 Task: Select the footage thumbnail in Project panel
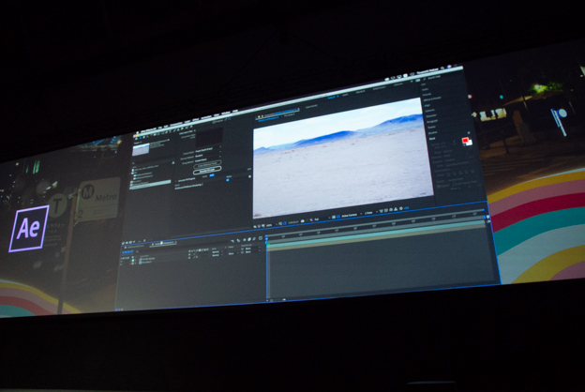pyautogui.click(x=141, y=149)
